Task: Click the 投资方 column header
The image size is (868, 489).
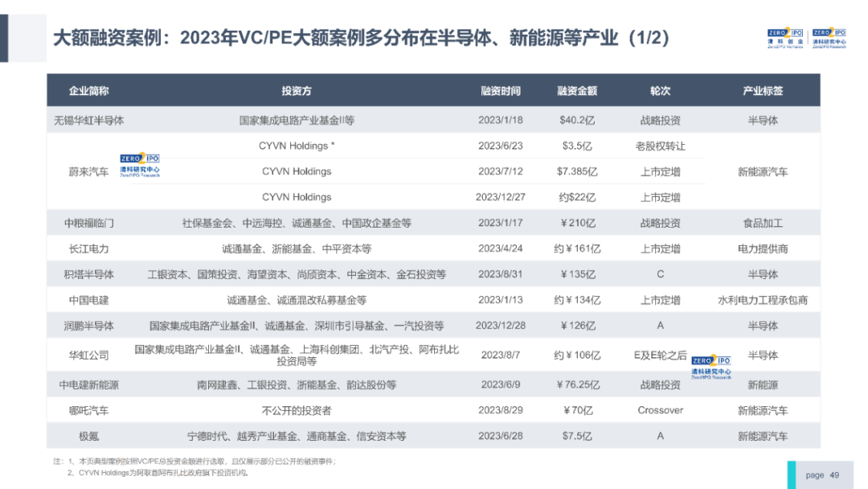Action: click(x=297, y=91)
